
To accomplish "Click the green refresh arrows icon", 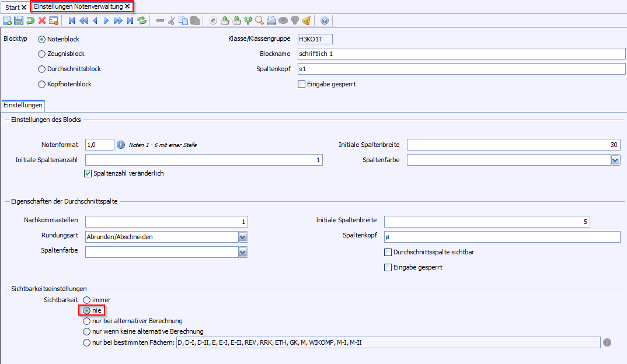I will (x=142, y=21).
